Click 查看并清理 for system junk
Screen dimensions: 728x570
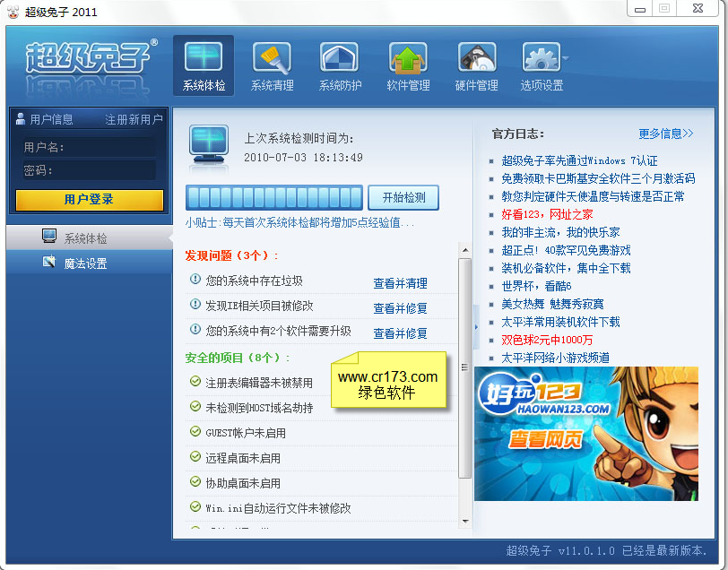tap(400, 283)
